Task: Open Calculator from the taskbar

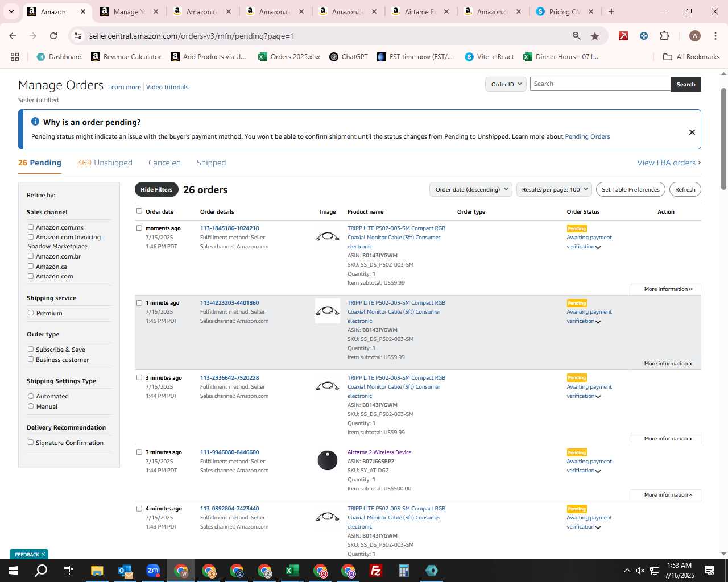Action: 404,571
